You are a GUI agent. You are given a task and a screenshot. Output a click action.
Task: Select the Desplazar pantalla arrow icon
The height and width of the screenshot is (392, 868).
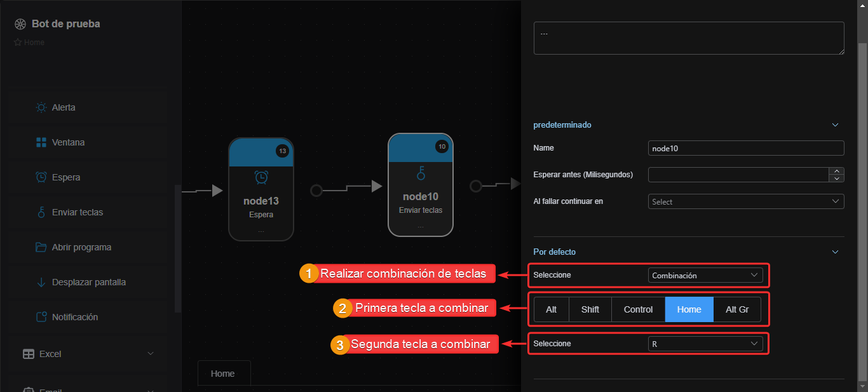tap(41, 282)
